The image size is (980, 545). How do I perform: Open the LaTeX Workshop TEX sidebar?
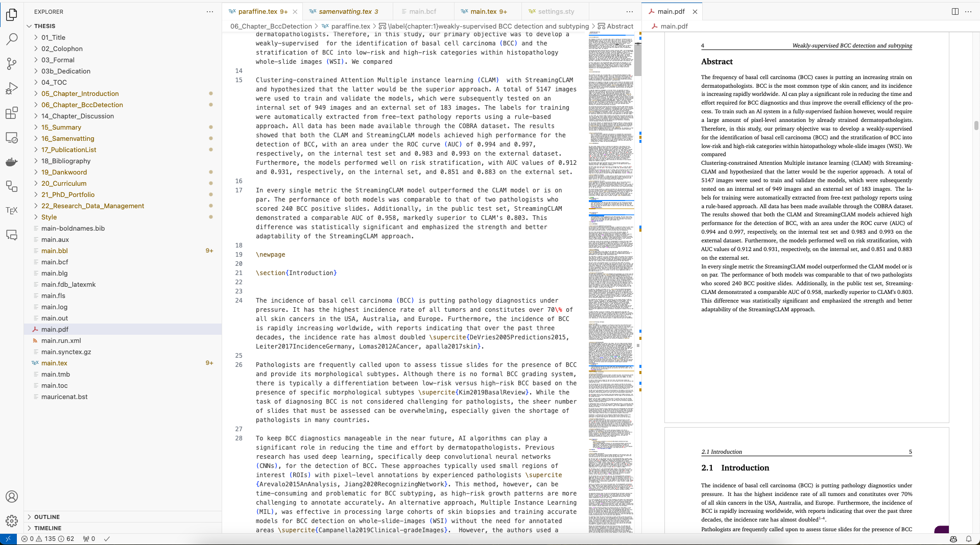click(x=12, y=210)
